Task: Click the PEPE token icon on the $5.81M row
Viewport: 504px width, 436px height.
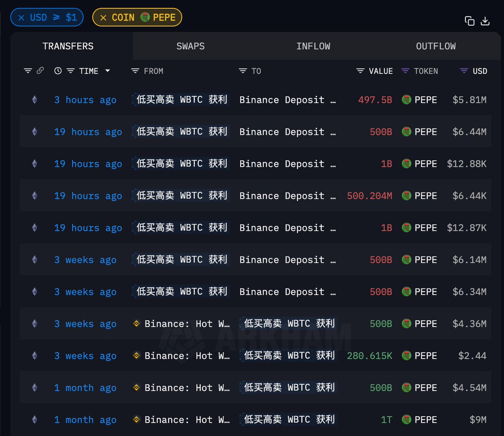Action: 406,100
